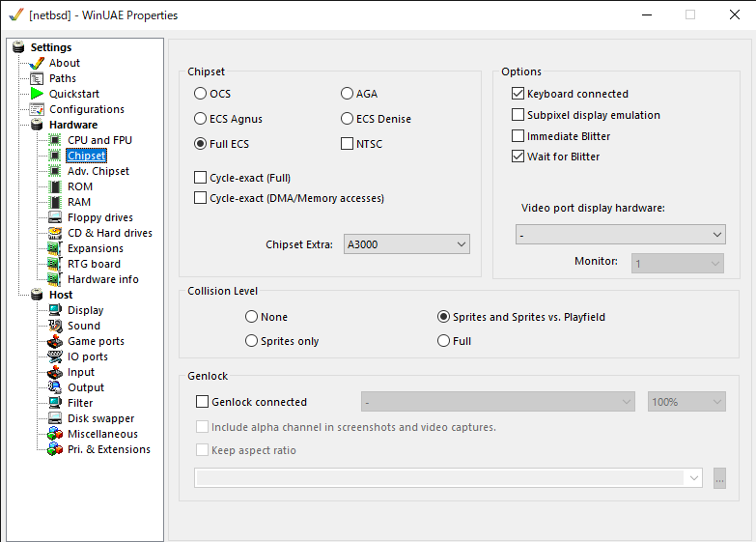
Task: Check the Genlock connected box
Action: coord(203,402)
